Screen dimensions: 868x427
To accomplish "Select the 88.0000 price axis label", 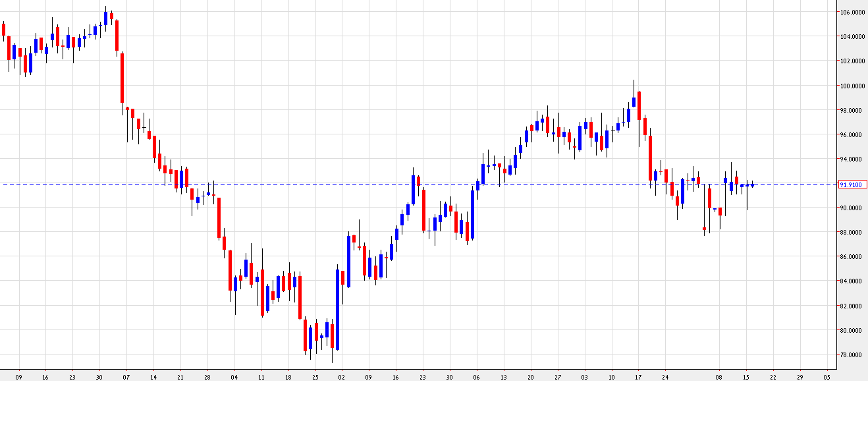I will pos(852,232).
